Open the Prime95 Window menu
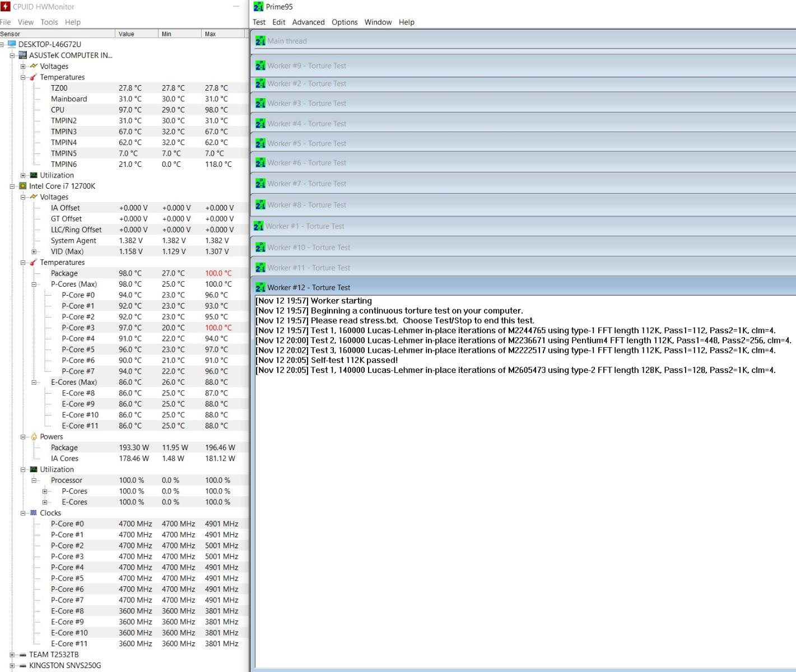This screenshot has width=796, height=672. (378, 22)
